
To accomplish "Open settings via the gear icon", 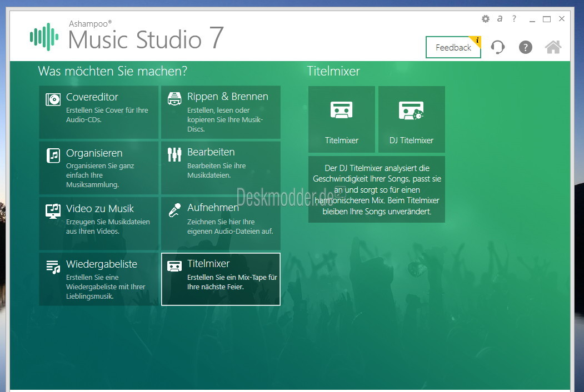I will pos(485,19).
